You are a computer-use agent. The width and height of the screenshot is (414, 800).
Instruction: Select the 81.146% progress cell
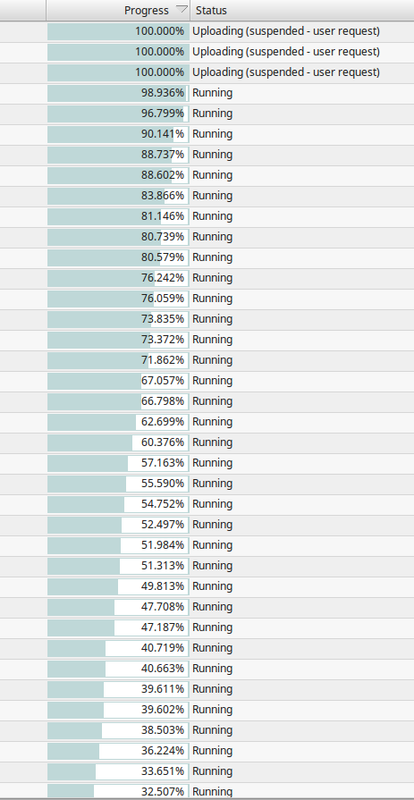pyautogui.click(x=118, y=216)
